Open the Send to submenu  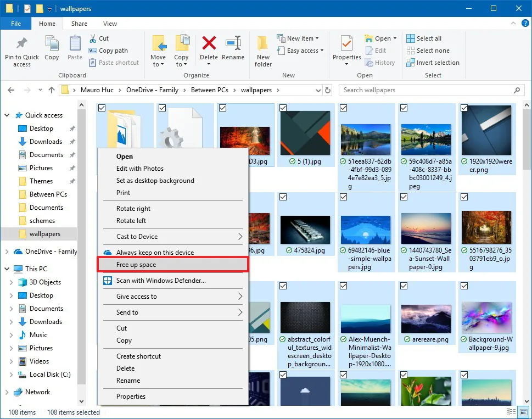173,312
